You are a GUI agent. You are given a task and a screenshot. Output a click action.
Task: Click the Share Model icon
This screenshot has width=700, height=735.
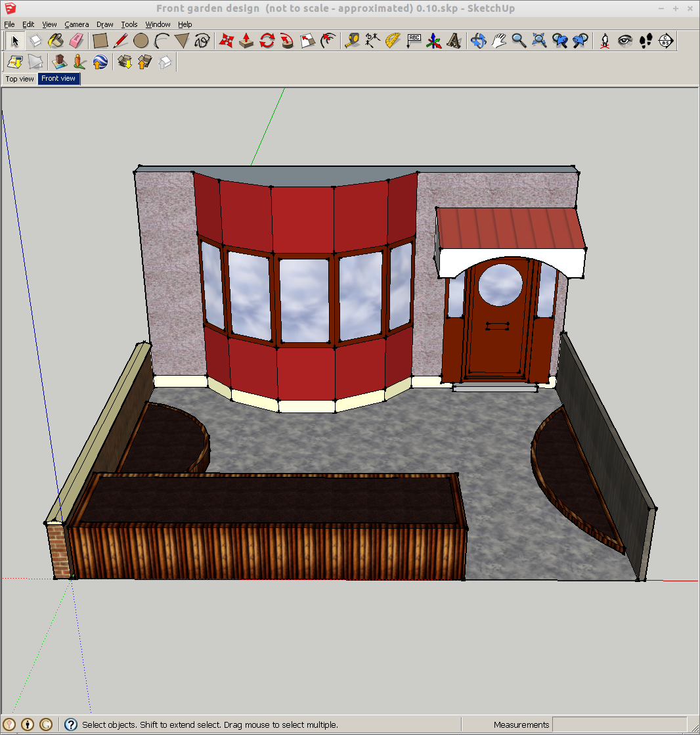[144, 62]
